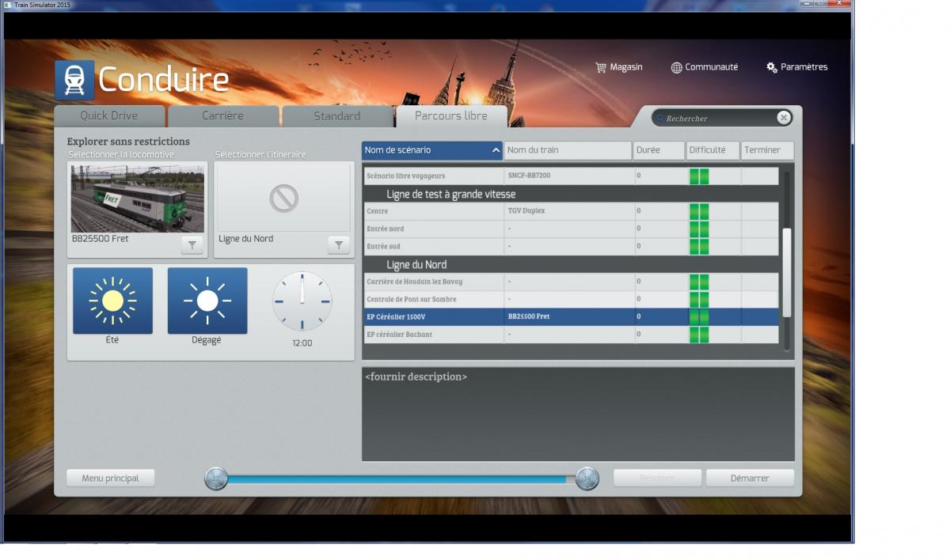Click the Démarrer button
This screenshot has height=560, width=950.
(750, 479)
